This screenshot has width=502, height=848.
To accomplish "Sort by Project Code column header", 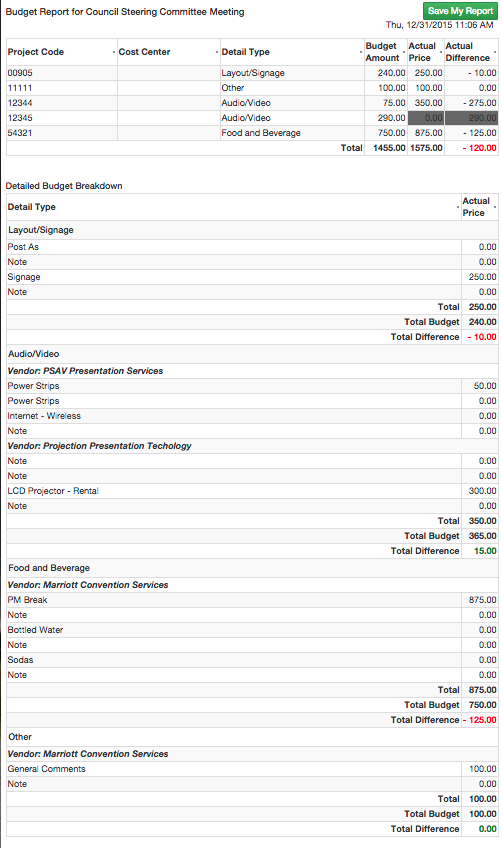I will click(x=62, y=52).
